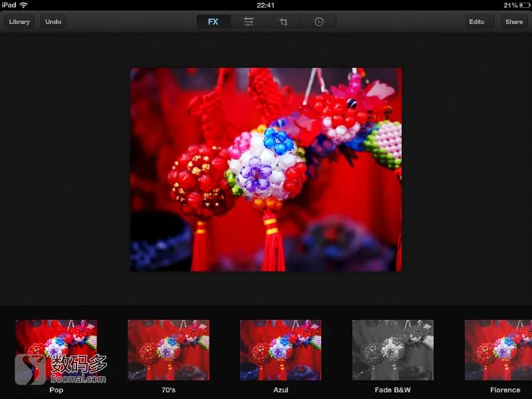Screen dimensions: 532x399
Task: Tap the 'Azul' filter label
Action: click(281, 390)
